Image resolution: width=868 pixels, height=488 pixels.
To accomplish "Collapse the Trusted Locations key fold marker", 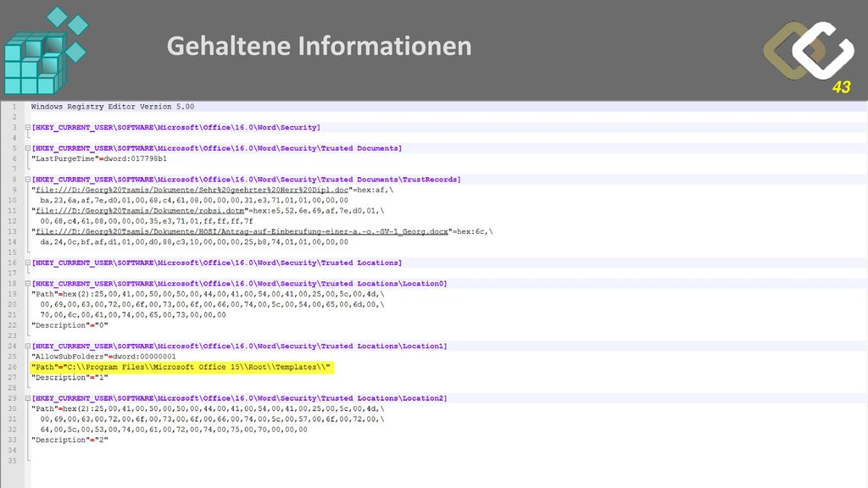I will tap(28, 263).
